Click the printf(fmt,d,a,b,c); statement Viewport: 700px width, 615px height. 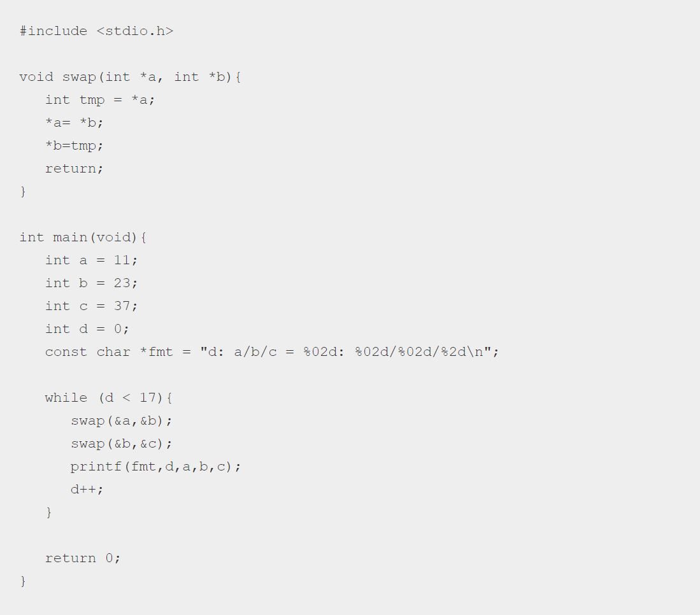click(x=156, y=467)
